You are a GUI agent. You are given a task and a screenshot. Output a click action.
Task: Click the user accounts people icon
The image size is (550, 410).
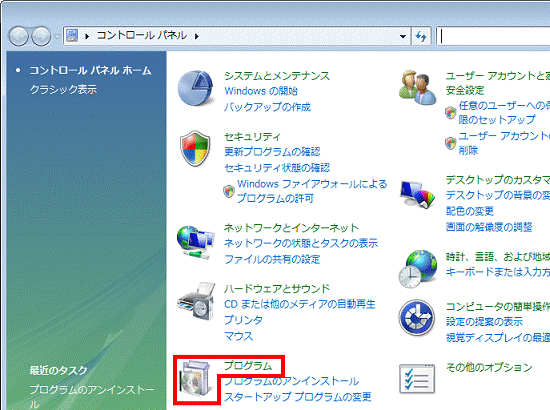click(417, 87)
